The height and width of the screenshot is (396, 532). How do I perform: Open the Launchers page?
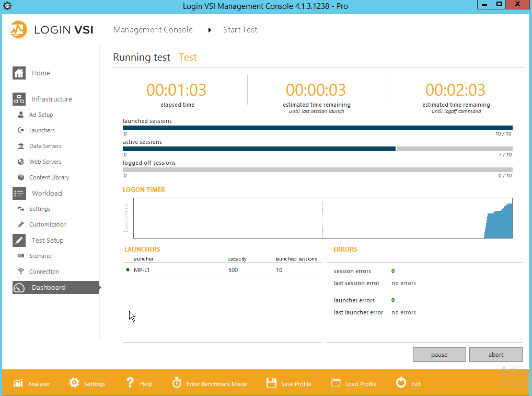pyautogui.click(x=42, y=130)
